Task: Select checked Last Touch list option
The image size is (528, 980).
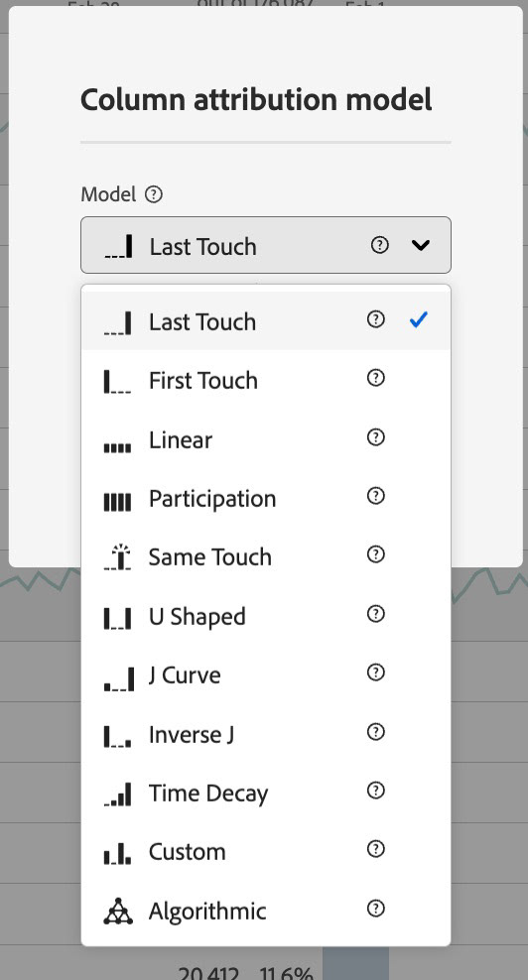Action: click(x=266, y=321)
